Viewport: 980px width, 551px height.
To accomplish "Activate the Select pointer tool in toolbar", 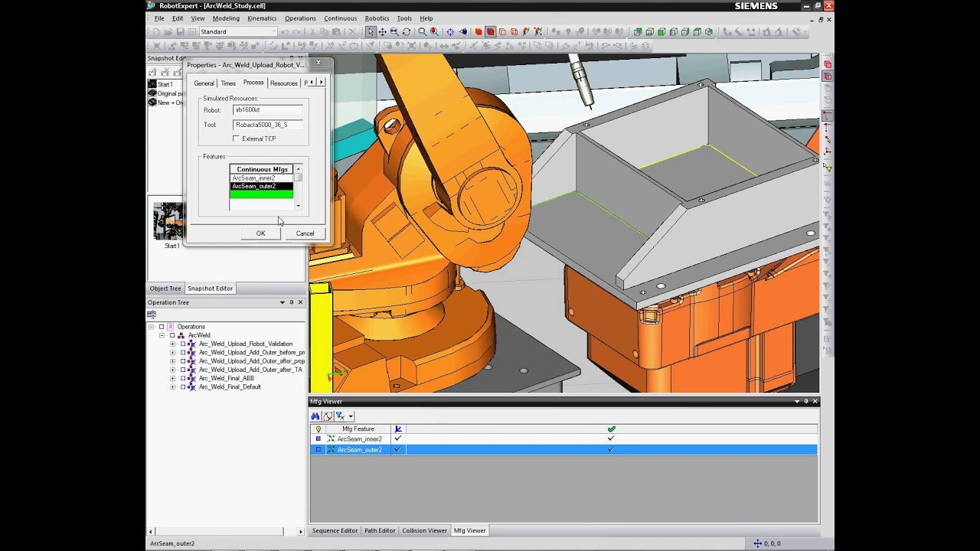I will (x=371, y=31).
